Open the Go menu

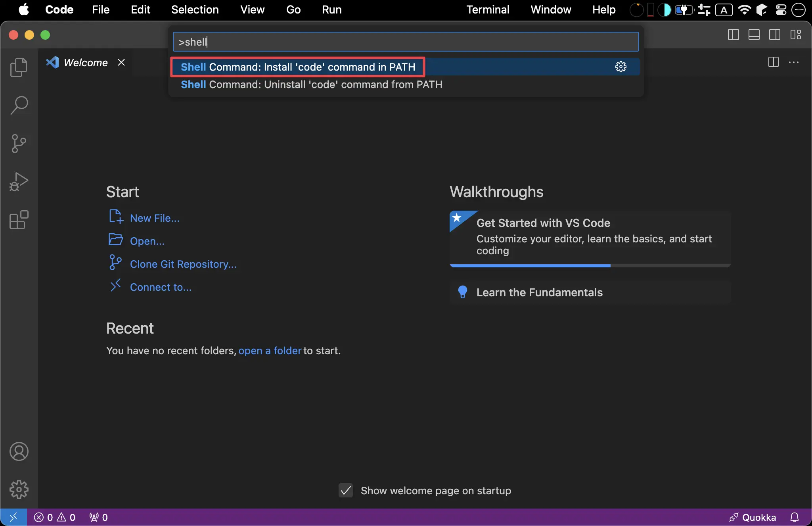pyautogui.click(x=293, y=10)
